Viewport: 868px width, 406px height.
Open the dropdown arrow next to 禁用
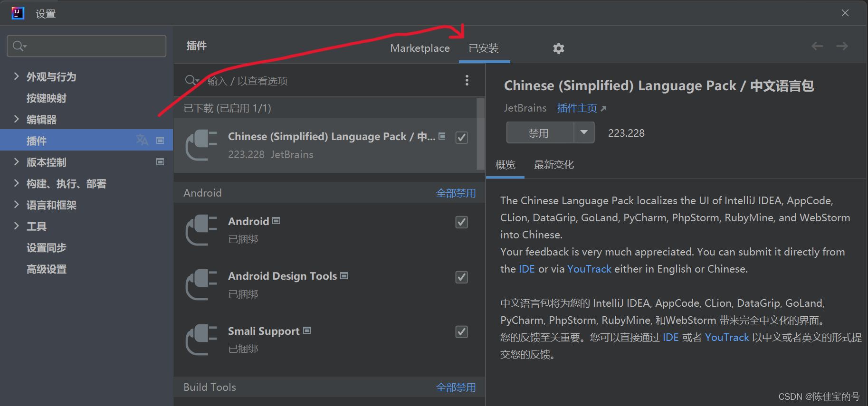point(584,132)
